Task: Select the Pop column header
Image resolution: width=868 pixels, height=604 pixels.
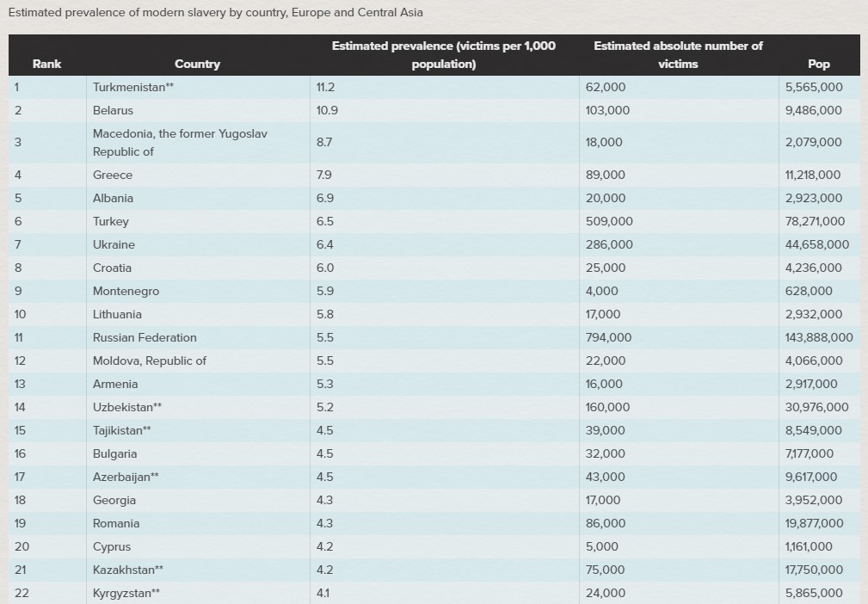Action: click(819, 64)
